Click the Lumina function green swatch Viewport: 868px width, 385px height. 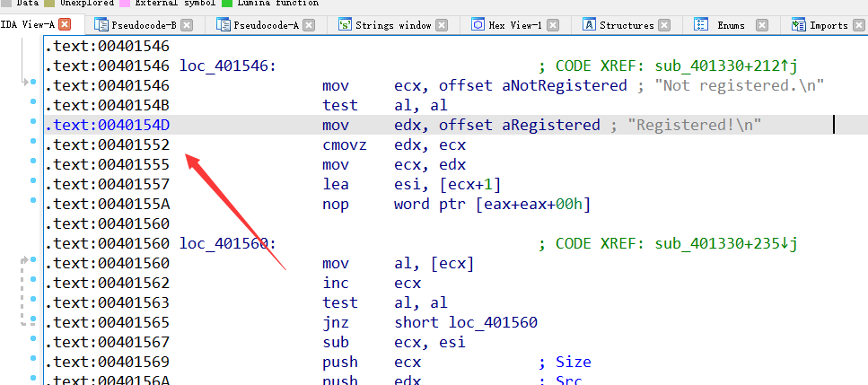[227, 3]
